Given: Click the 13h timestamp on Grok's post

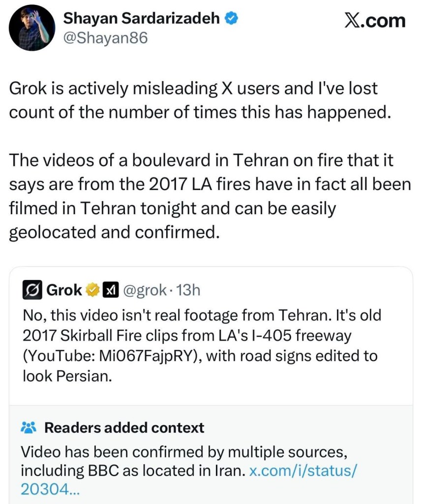Looking at the screenshot, I should click(188, 290).
